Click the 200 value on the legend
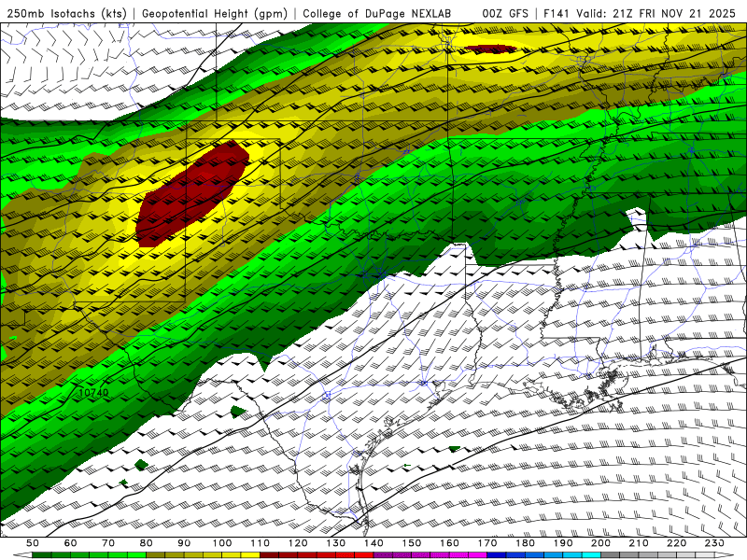The height and width of the screenshot is (560, 747). (601, 543)
